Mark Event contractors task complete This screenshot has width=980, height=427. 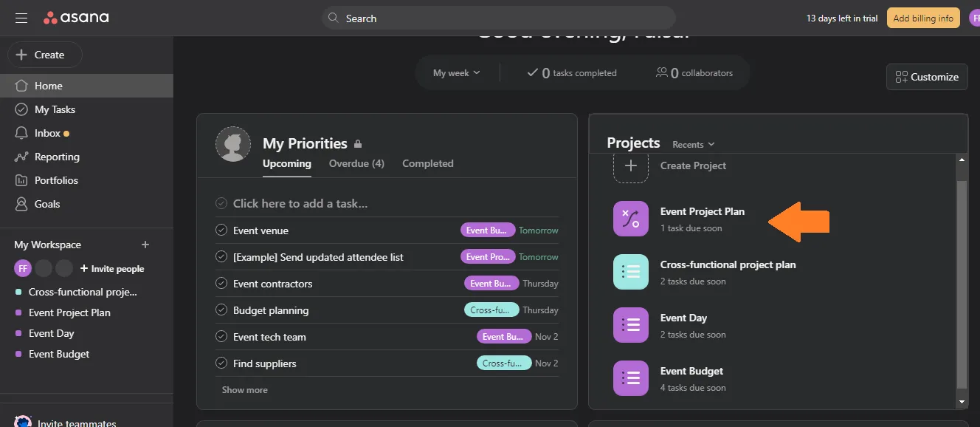(x=221, y=284)
